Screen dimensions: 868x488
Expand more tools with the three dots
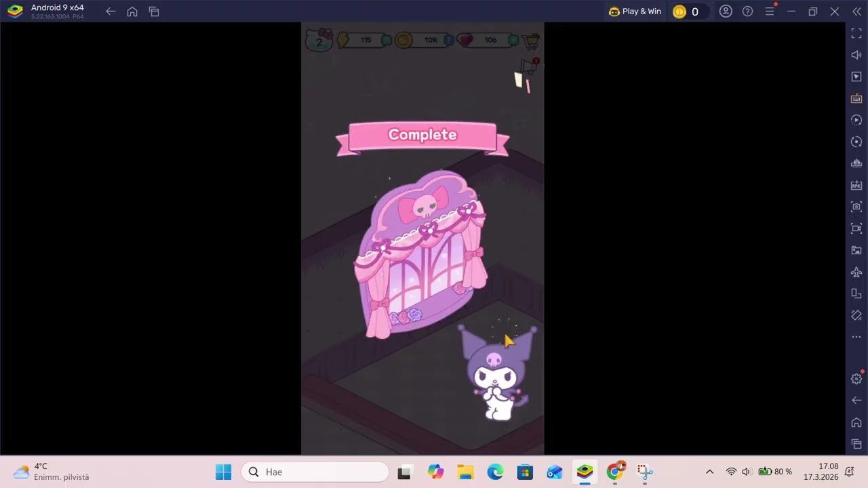pos(856,337)
